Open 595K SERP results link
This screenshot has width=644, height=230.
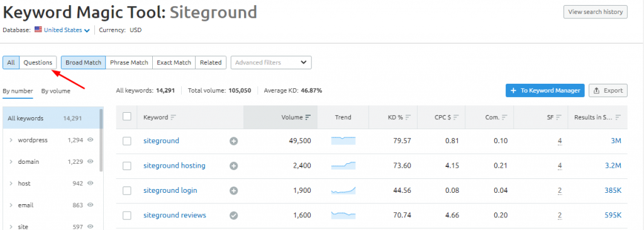pos(613,215)
